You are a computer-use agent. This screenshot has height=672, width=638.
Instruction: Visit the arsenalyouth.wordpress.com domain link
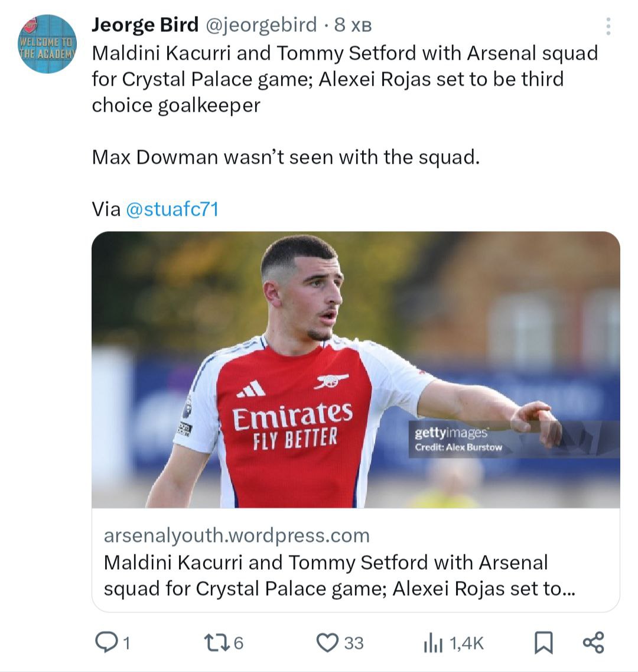pyautogui.click(x=236, y=535)
